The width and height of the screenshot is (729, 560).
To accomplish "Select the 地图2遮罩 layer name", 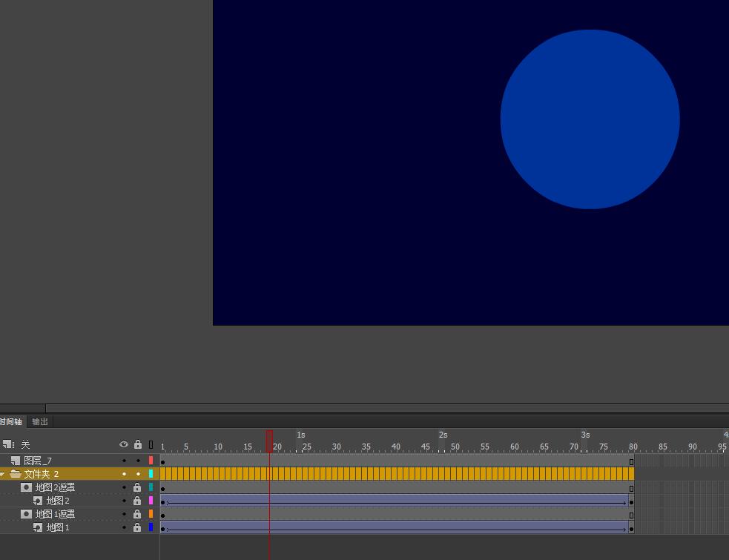I will point(56,487).
